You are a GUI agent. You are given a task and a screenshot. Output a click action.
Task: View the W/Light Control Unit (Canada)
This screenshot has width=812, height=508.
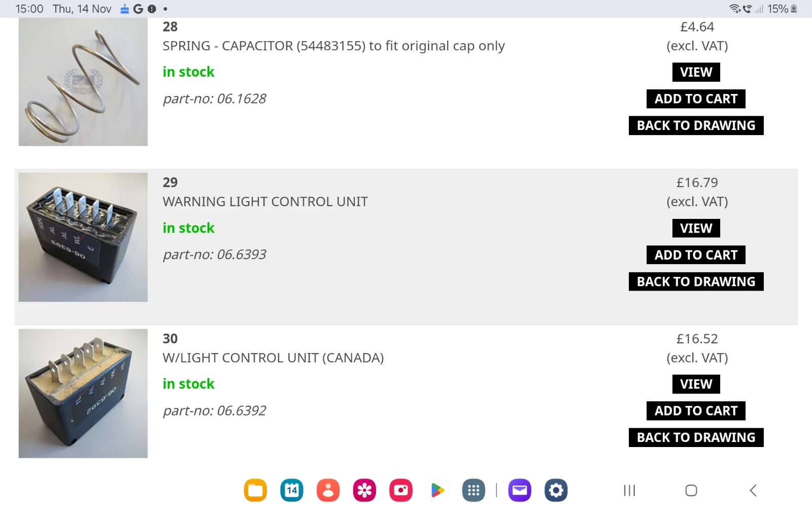tap(696, 384)
